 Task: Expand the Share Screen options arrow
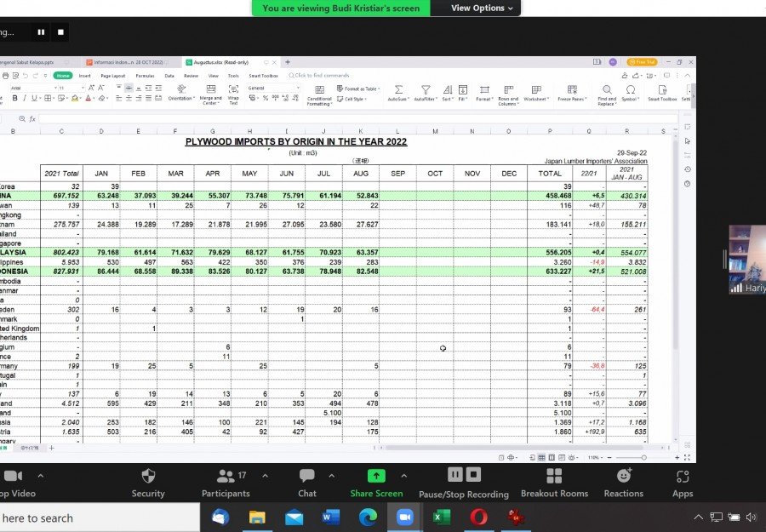[x=403, y=475]
